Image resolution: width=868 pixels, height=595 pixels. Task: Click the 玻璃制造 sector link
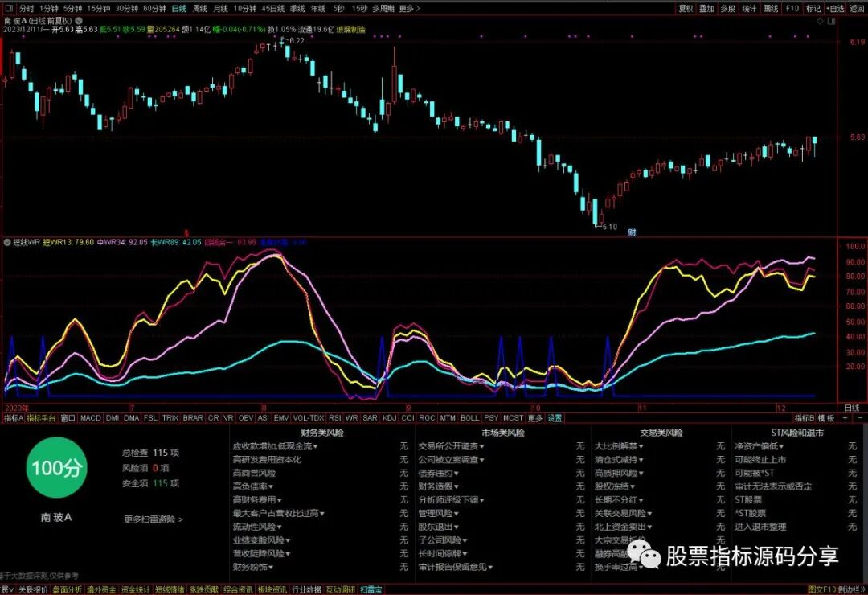[351, 30]
